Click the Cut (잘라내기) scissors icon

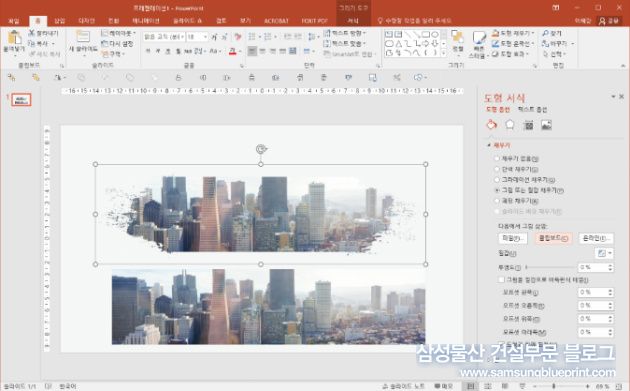32,33
